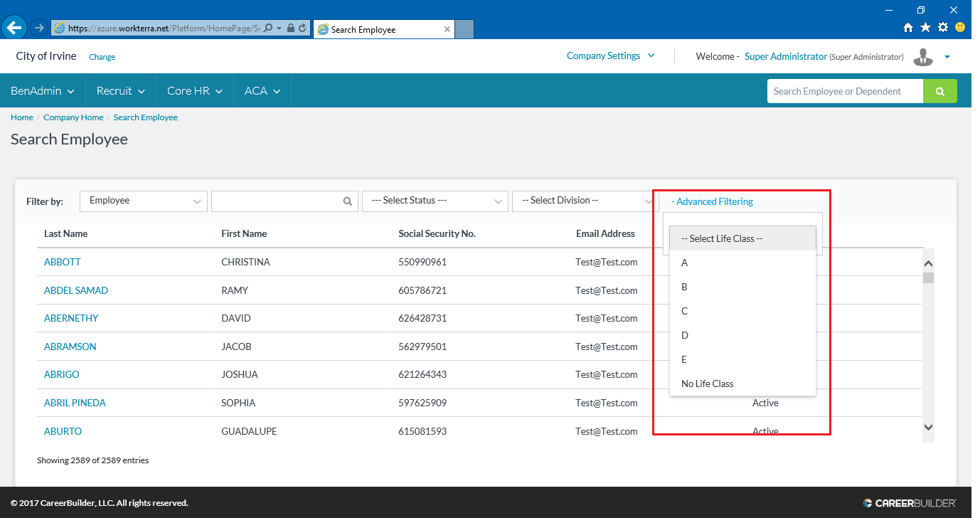Viewport: 980px width, 518px height.
Task: Sort by First Name column header
Action: pyautogui.click(x=244, y=233)
